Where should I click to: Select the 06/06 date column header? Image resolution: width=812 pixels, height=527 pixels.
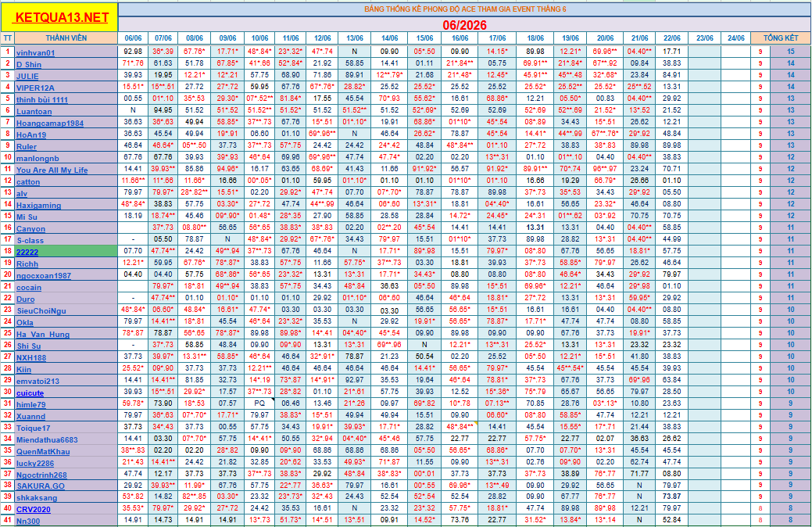point(133,38)
